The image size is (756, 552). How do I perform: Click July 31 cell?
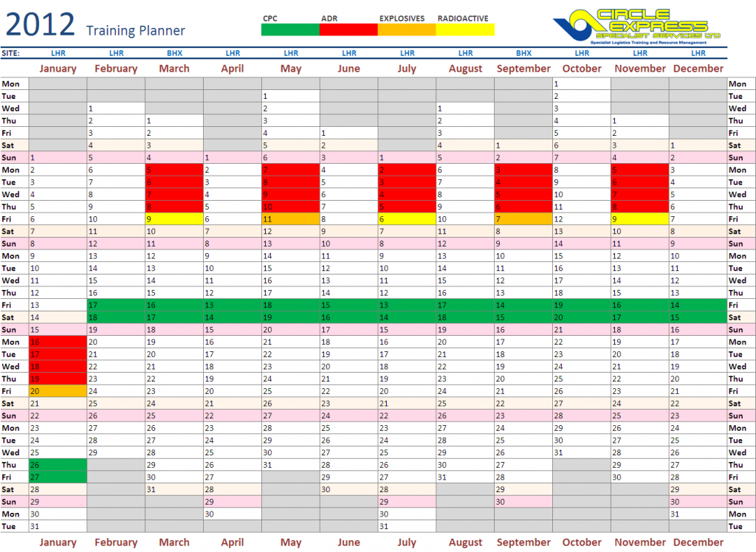click(x=407, y=526)
